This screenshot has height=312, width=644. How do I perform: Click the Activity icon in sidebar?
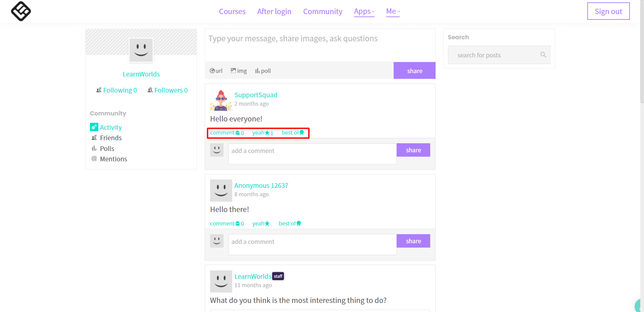[94, 127]
